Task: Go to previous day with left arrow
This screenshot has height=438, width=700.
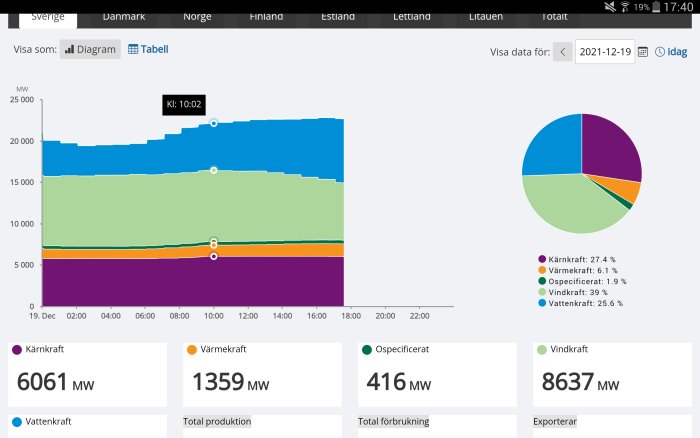Action: click(x=562, y=52)
